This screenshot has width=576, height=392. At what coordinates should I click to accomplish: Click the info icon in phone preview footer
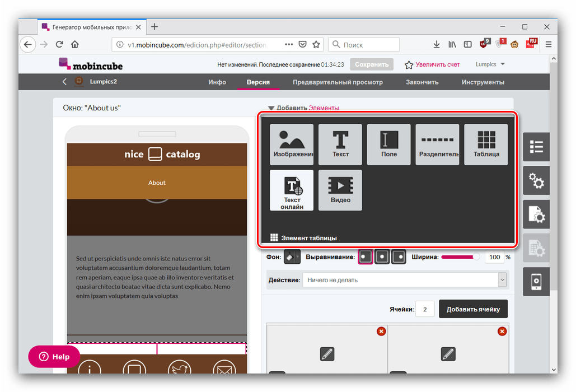pos(90,368)
